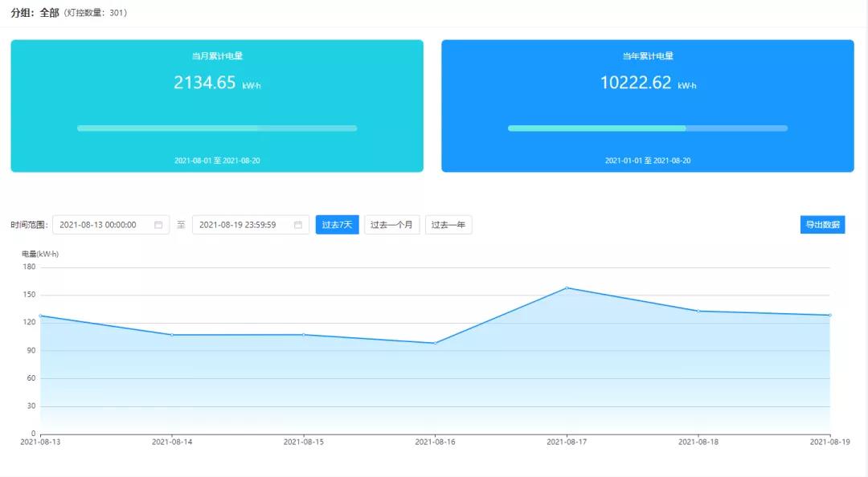Pick the lowest data point at 2021-08-16
868x477 pixels.
[x=436, y=343]
